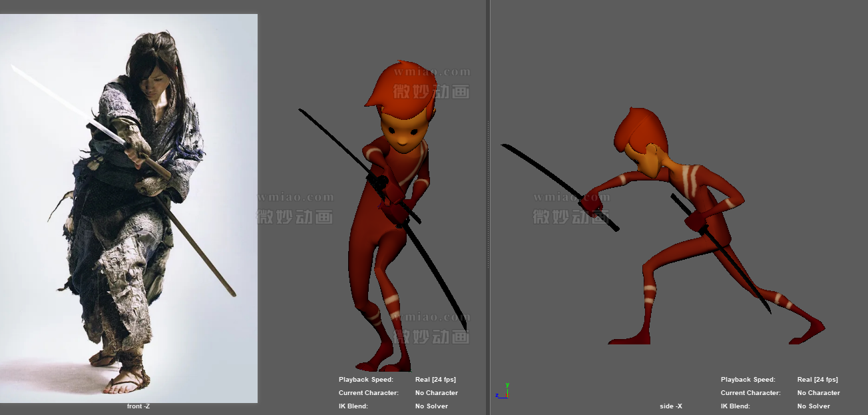
Task: Click 'No Character' value in front view
Action: point(437,393)
